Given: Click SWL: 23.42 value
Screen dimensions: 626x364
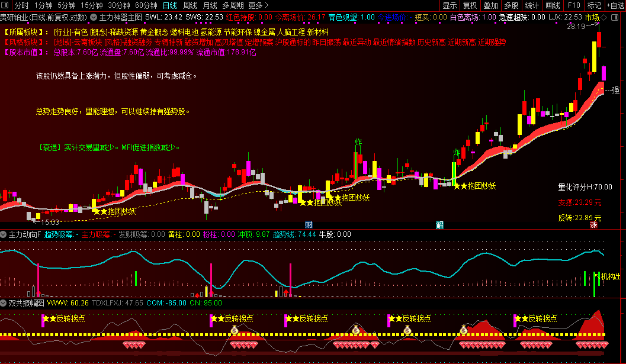Looking at the screenshot, I should click(x=163, y=18).
